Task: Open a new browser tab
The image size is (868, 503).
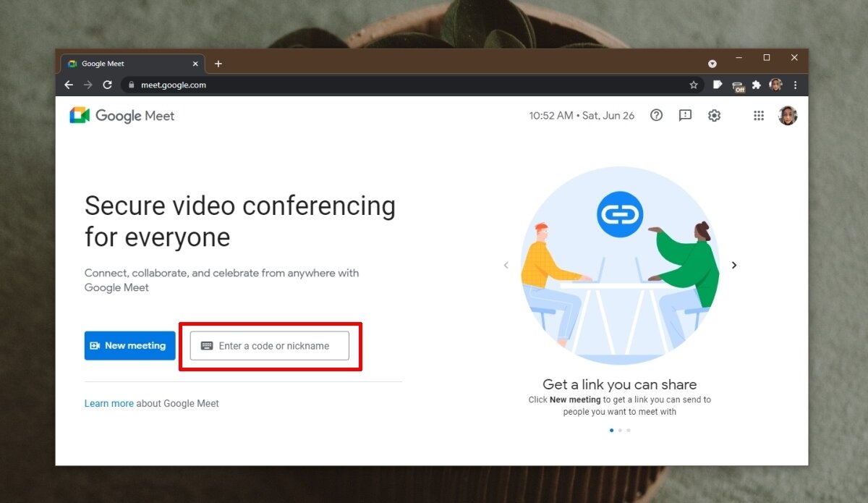Action: click(218, 63)
